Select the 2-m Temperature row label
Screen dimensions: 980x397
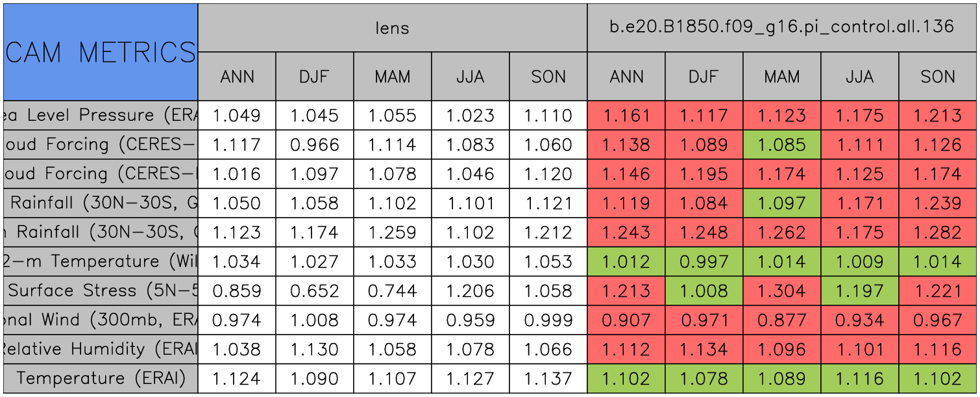coord(101,261)
